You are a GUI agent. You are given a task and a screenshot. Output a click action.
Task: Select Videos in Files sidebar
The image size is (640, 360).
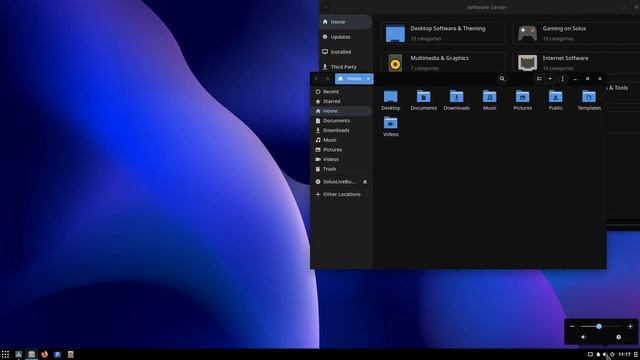[342, 159]
